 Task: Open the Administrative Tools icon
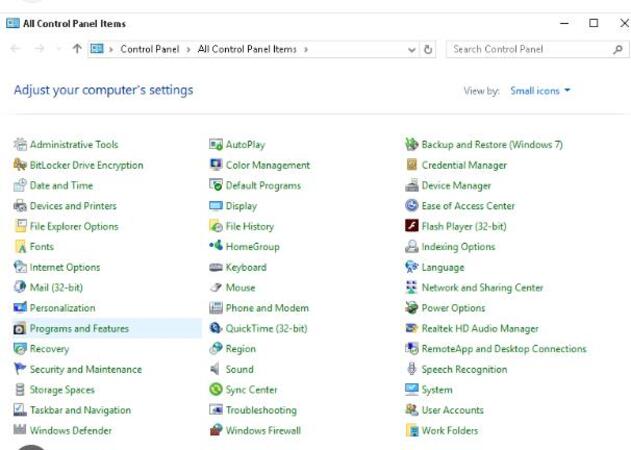pyautogui.click(x=20, y=144)
